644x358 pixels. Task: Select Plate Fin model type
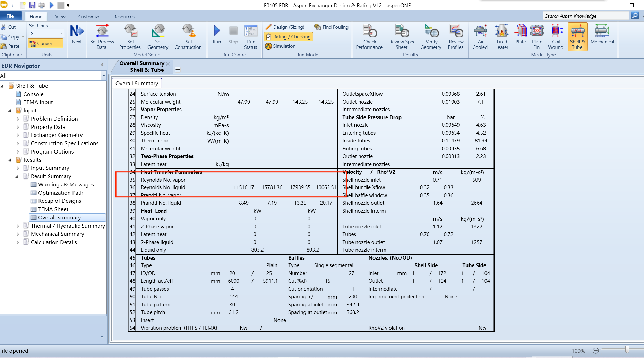pyautogui.click(x=537, y=37)
